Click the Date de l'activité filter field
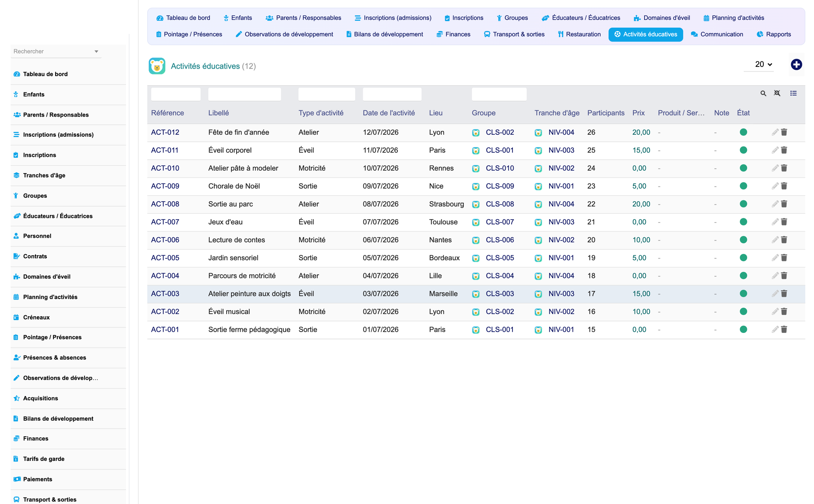Screen dimensions: 814x504 tap(392, 94)
